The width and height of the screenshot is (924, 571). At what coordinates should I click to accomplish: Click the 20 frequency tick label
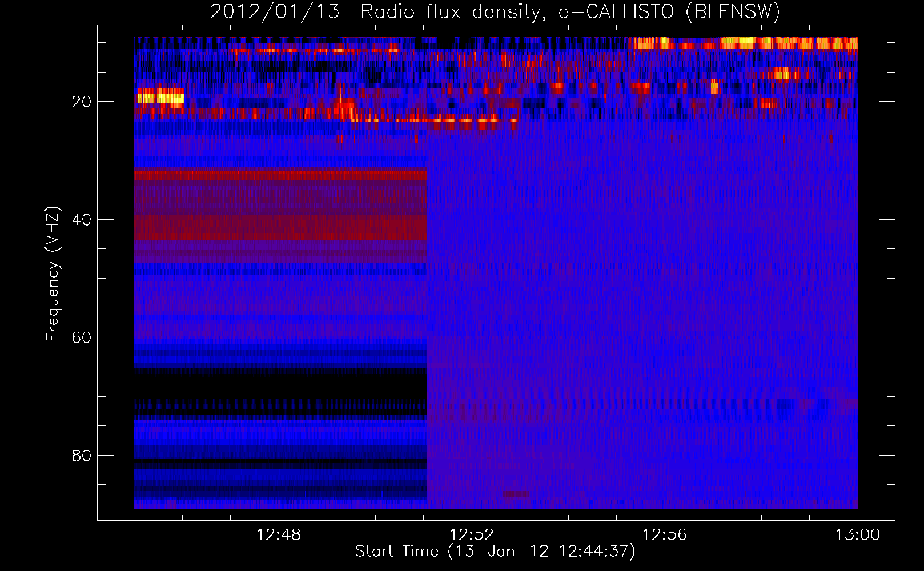[x=82, y=102]
